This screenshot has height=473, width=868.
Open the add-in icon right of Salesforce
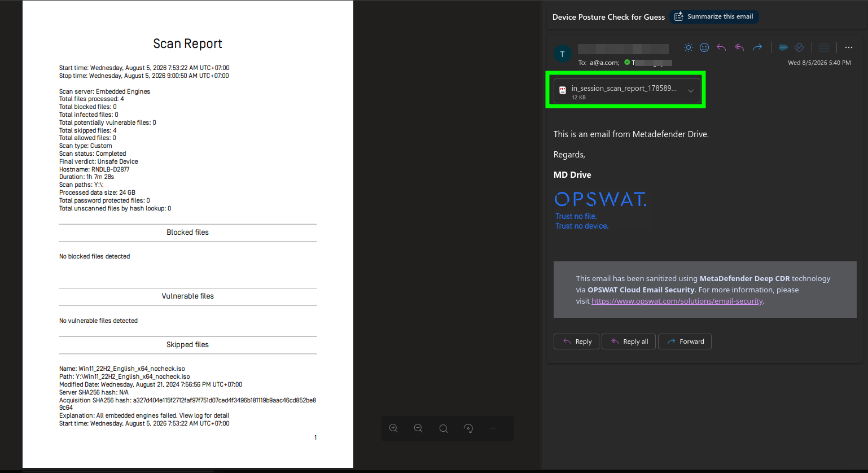(x=799, y=47)
